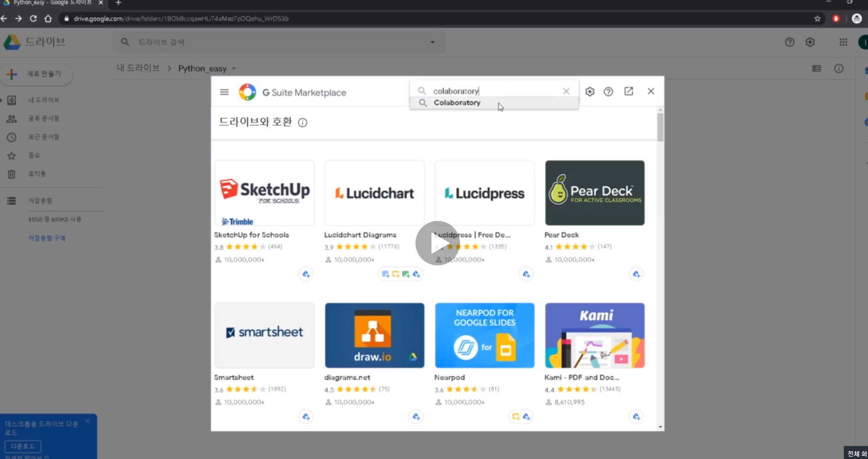
Task: Open the Lucidpress app thumbnail
Action: 485,193
